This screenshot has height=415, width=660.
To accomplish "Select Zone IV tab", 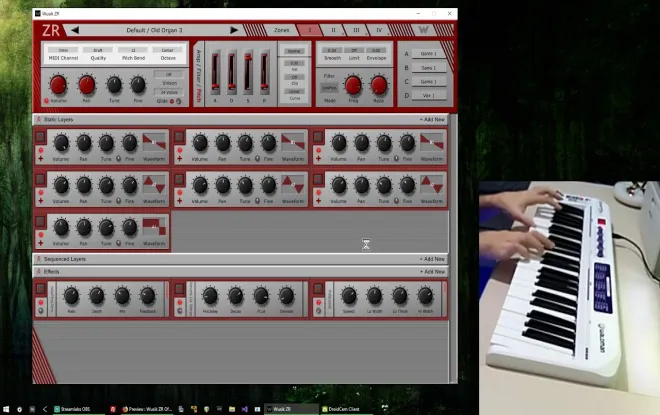I will point(379,30).
